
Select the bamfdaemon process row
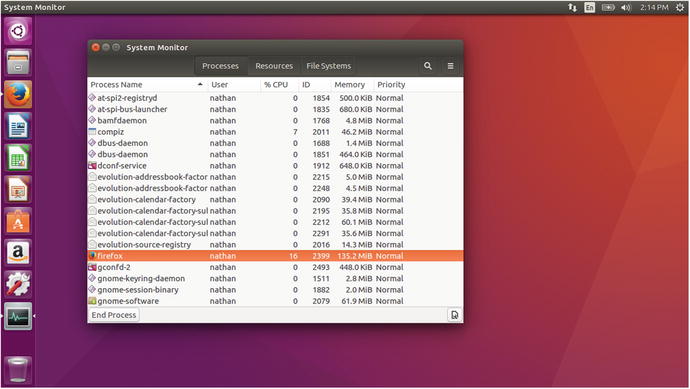coord(275,120)
